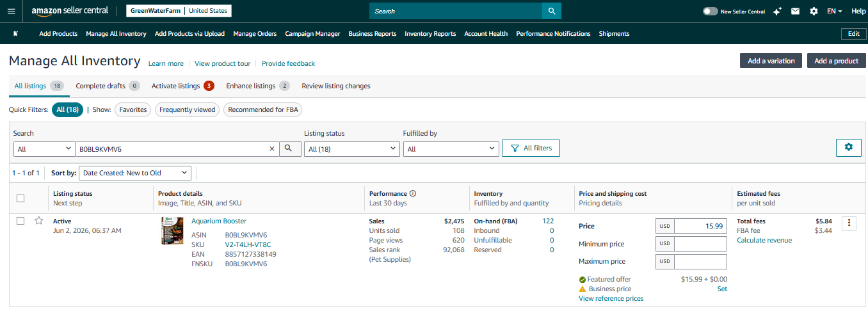
Task: Open the three-dot menu for Aquarium Booster
Action: pyautogui.click(x=849, y=223)
